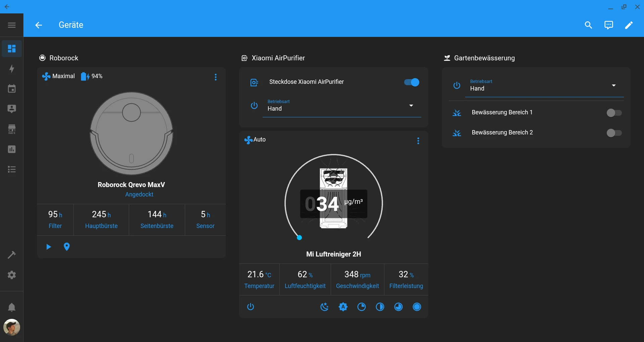644x342 pixels.
Task: Open Settings gear in sidebar
Action: click(x=12, y=275)
